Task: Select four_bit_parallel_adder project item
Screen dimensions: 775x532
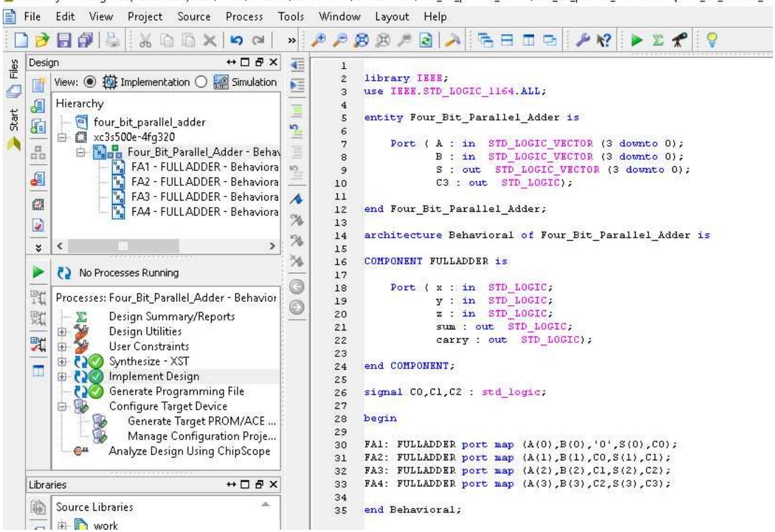Action: (x=149, y=122)
